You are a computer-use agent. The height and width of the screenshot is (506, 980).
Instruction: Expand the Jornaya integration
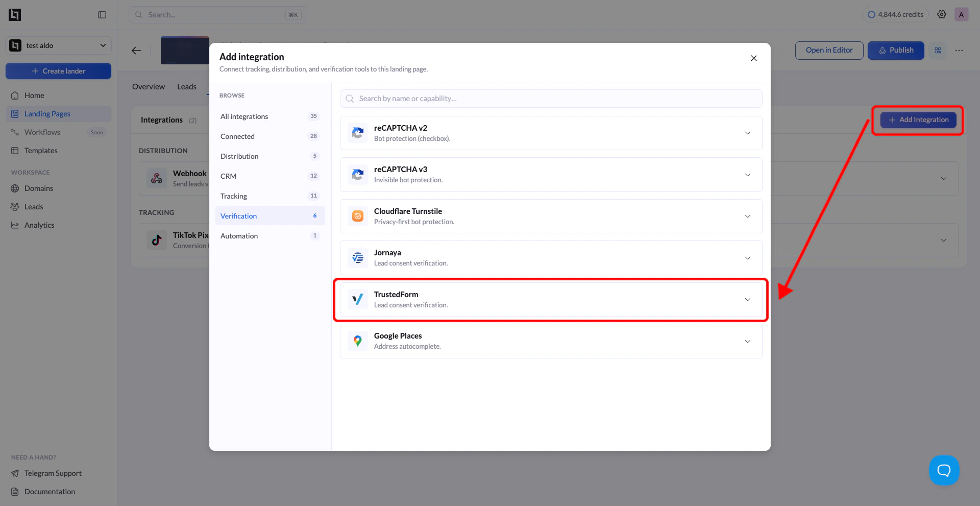tap(748, 258)
